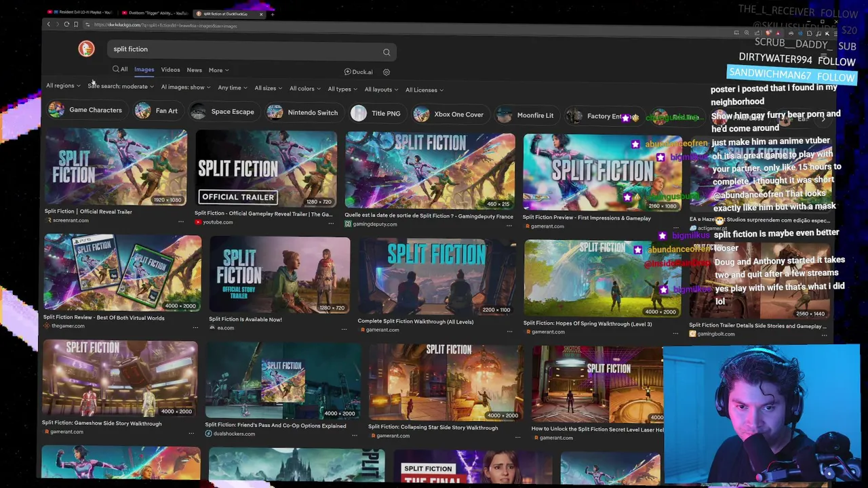The width and height of the screenshot is (868, 488).
Task: Open the Any time filter dropdown
Action: (233, 88)
